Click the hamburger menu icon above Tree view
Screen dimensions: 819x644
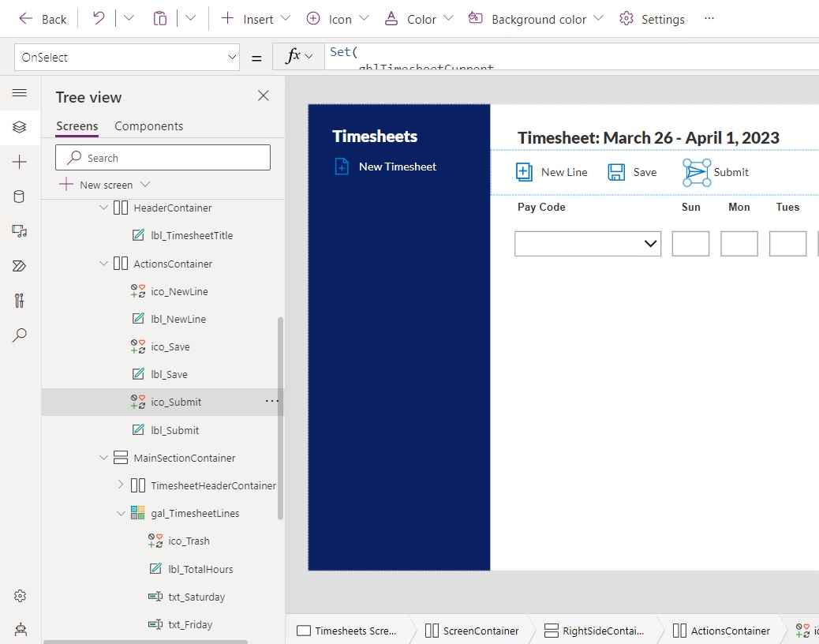click(20, 92)
